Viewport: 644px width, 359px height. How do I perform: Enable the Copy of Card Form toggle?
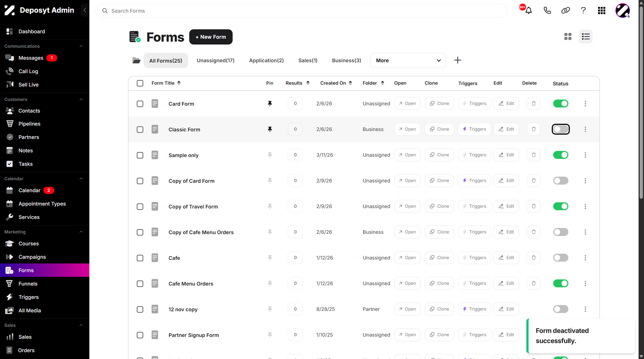561,181
